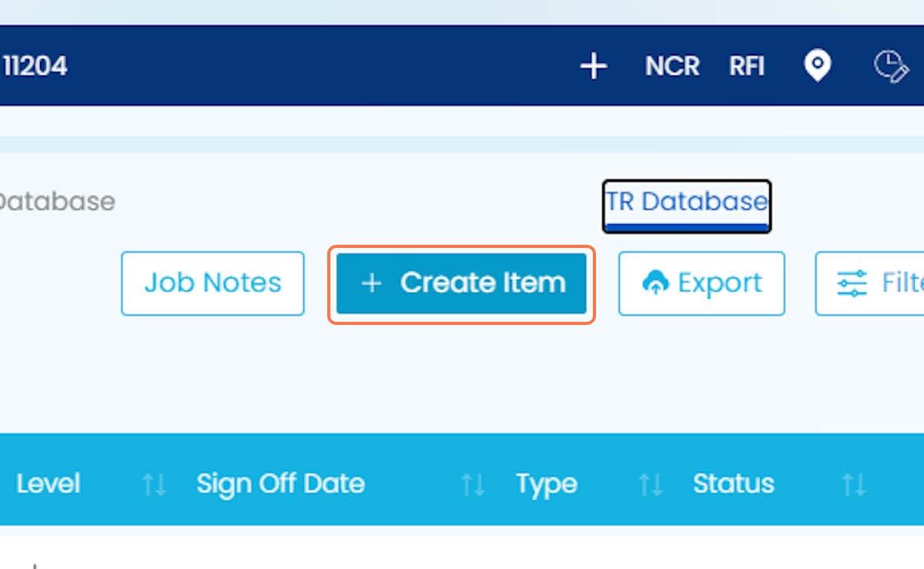The width and height of the screenshot is (924, 569).
Task: Click the Create Item button
Action: [461, 283]
